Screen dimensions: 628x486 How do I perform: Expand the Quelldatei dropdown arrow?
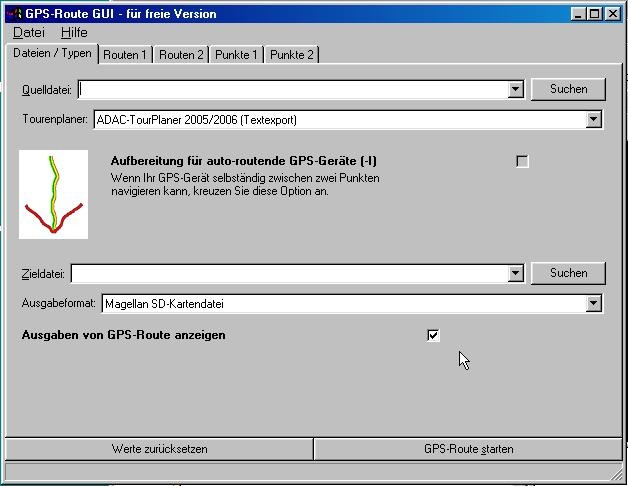coord(515,89)
